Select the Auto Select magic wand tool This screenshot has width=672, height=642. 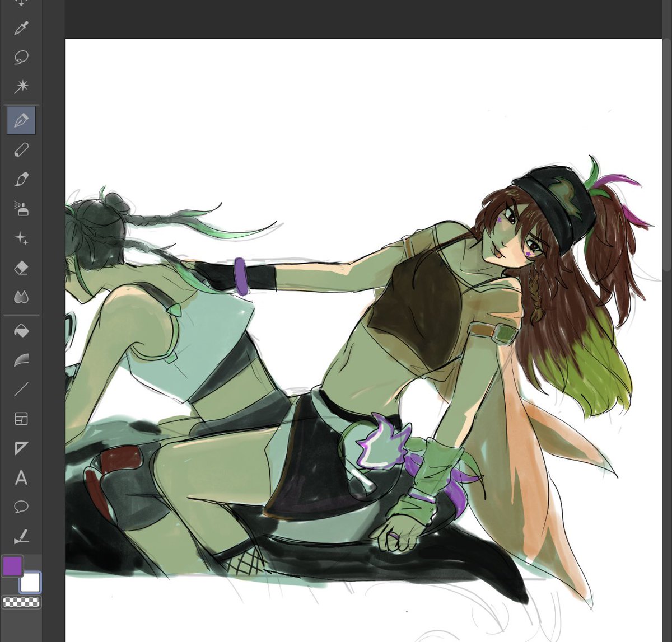pos(21,86)
